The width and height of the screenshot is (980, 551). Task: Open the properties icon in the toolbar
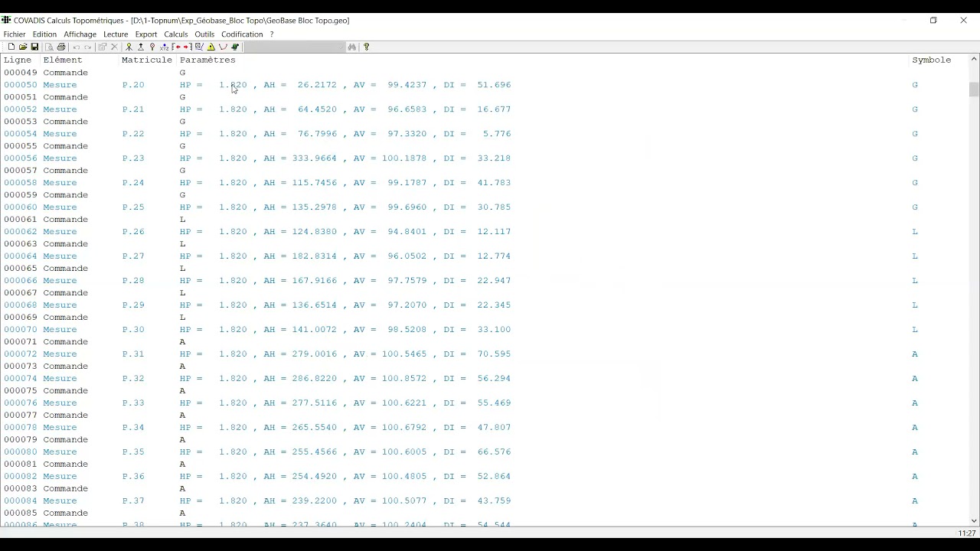102,47
